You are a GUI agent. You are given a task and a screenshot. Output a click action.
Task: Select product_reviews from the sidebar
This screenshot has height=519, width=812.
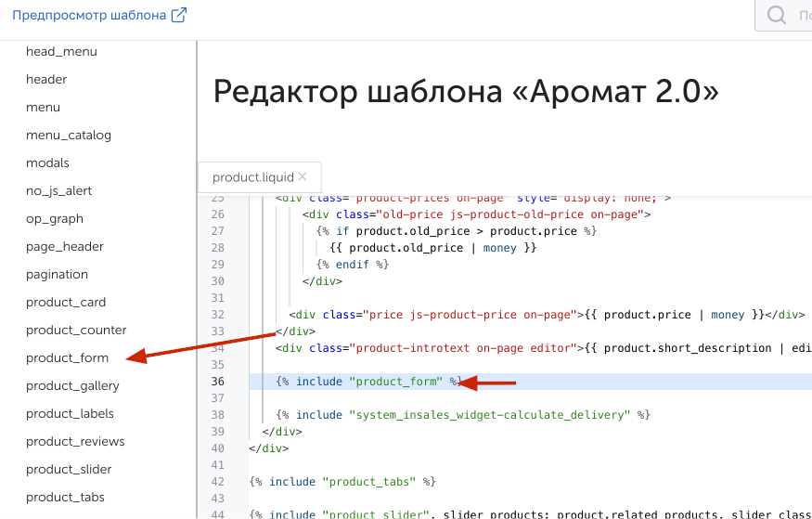[x=75, y=441]
